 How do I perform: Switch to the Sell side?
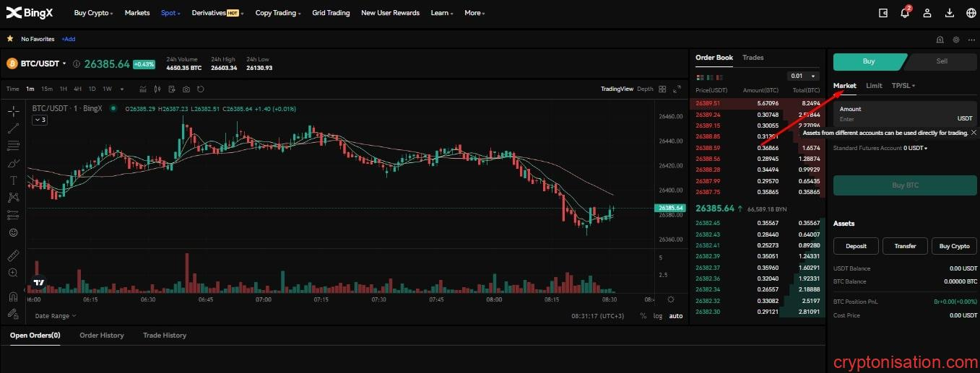(x=941, y=61)
